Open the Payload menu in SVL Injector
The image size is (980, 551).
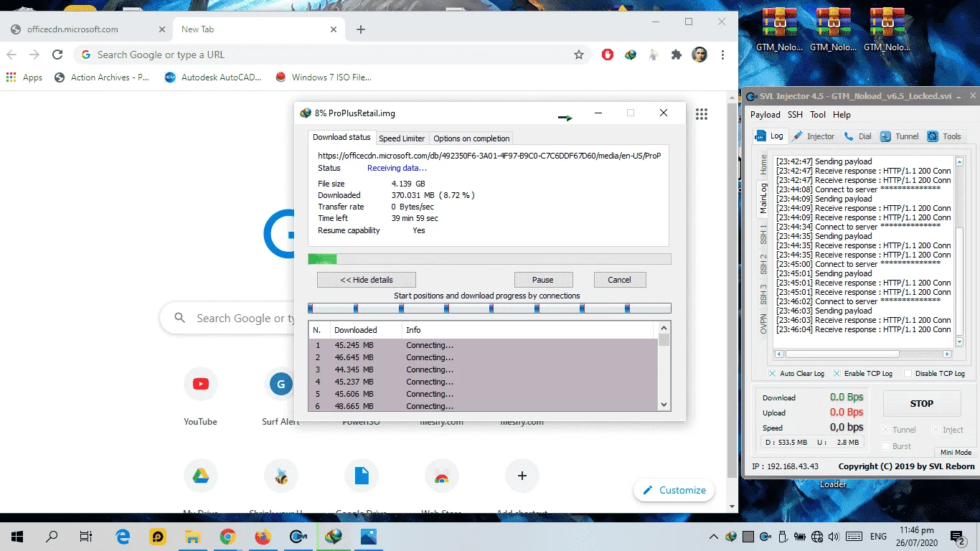[765, 115]
